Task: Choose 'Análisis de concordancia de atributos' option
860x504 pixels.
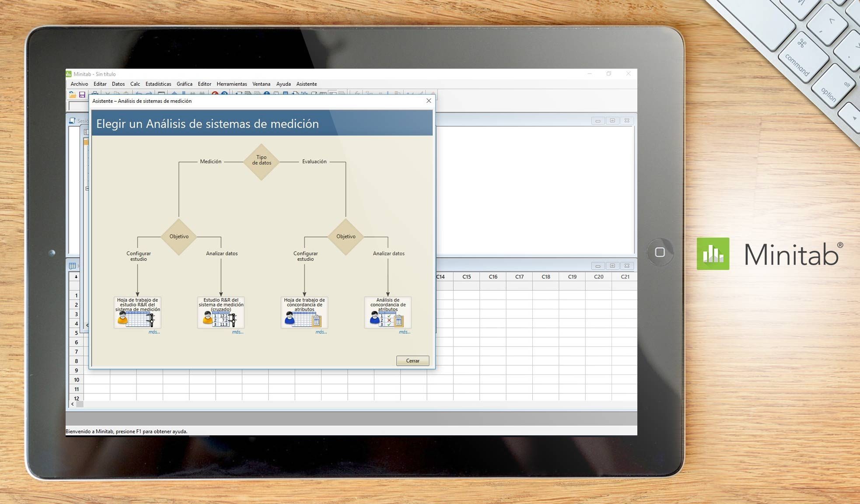Action: [x=387, y=313]
